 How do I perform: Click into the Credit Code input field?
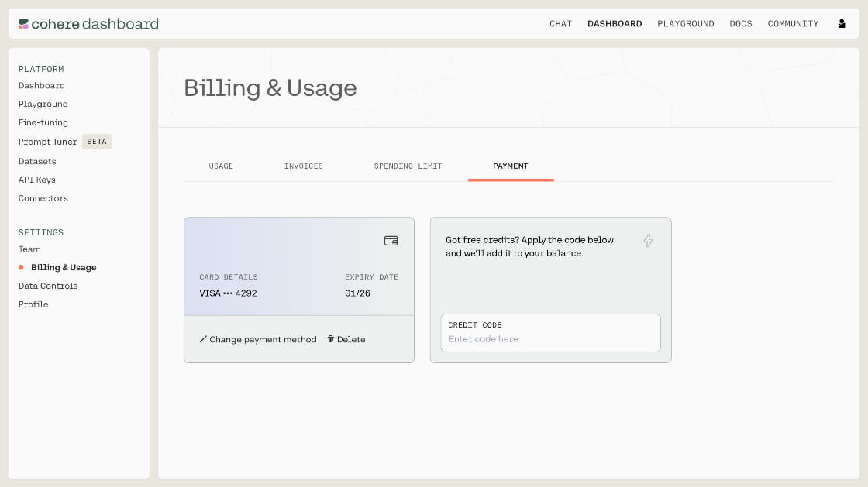[550, 333]
